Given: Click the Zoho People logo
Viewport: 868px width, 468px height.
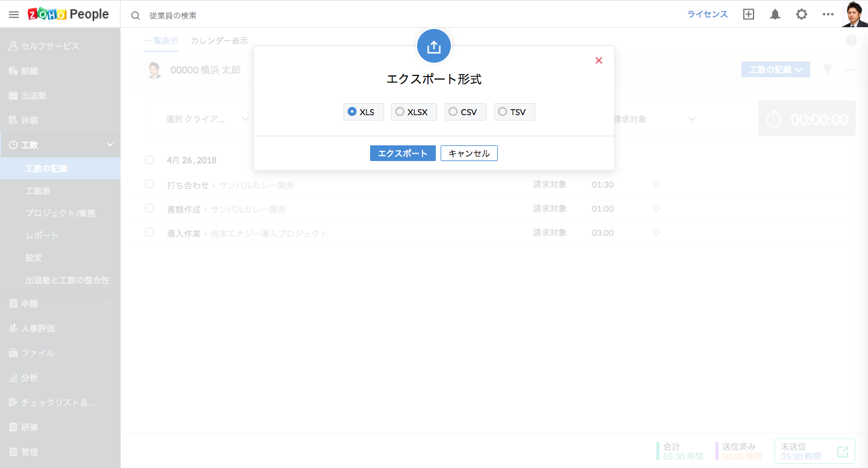Looking at the screenshot, I should (68, 14).
